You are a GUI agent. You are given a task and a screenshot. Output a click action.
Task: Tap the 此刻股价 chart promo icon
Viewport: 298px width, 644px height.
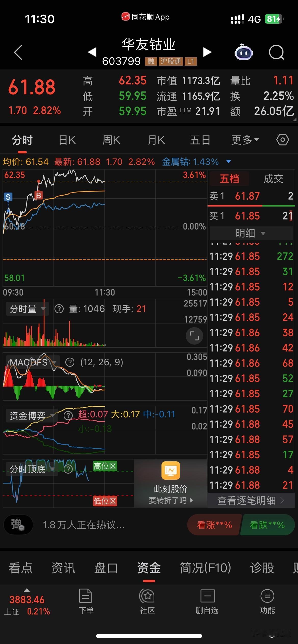click(171, 470)
